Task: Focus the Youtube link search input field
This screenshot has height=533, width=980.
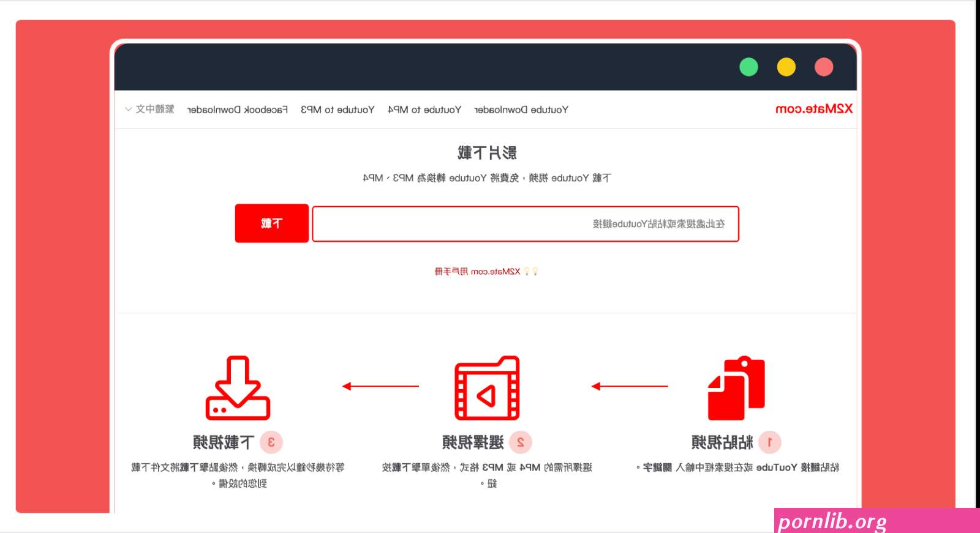Action: (x=526, y=224)
